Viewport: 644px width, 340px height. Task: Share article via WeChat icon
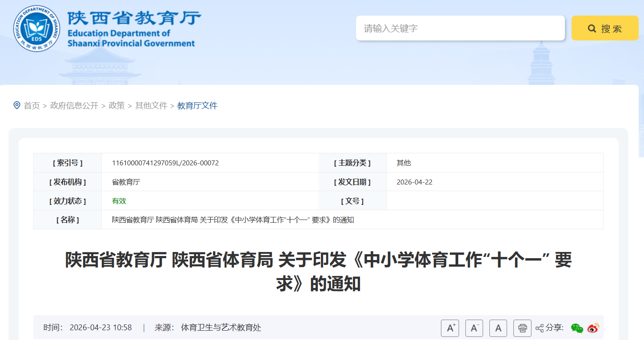577,328
